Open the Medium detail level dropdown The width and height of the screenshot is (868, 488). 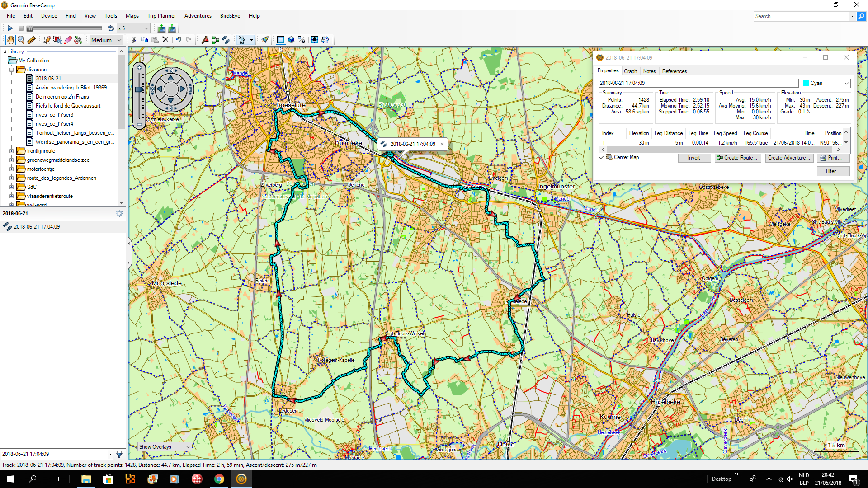tap(106, 40)
